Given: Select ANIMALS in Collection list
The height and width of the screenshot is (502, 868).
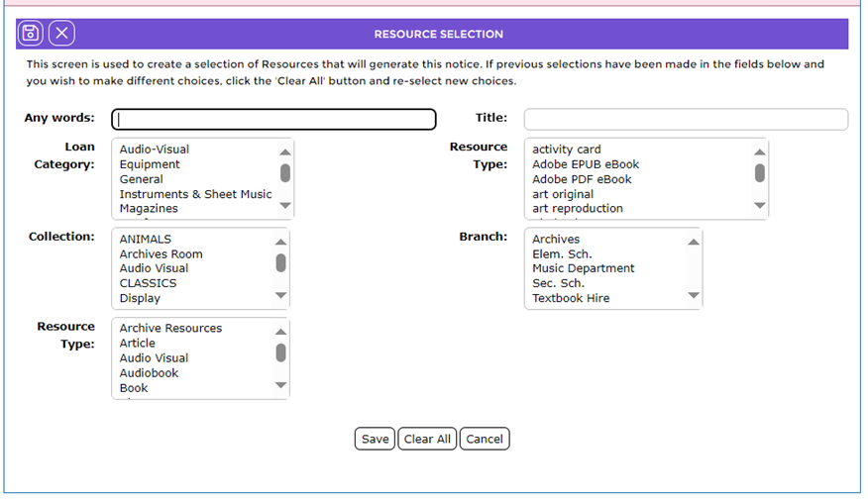Looking at the screenshot, I should pyautogui.click(x=146, y=239).
